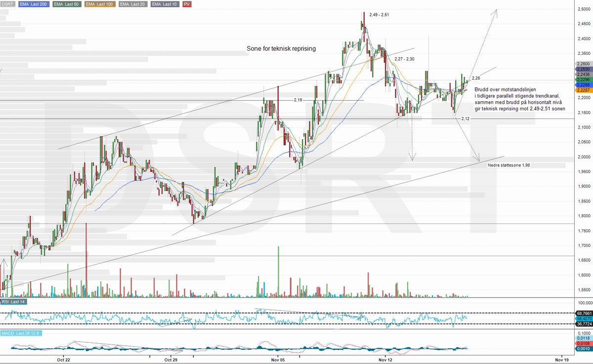Screen dimensions: 593x364
Task: Select the EMA Last 20 legend badge
Action: [133, 4]
